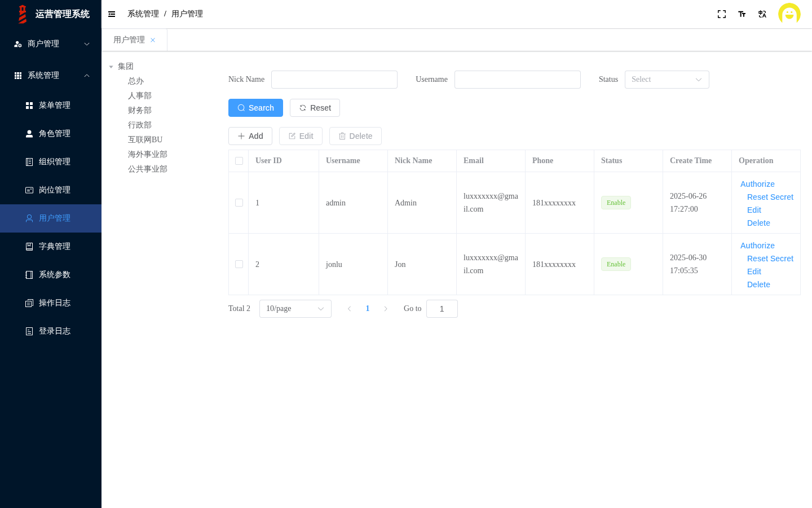This screenshot has height=508, width=812.
Task: Check the admin row checkbox
Action: (x=239, y=203)
